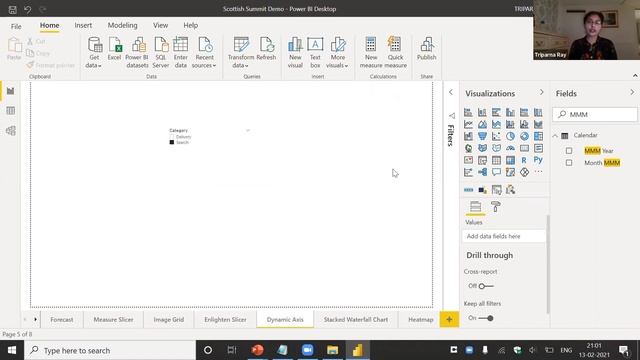The width and height of the screenshot is (640, 360).
Task: Open Data view in left sidebar
Action: pyautogui.click(x=11, y=111)
